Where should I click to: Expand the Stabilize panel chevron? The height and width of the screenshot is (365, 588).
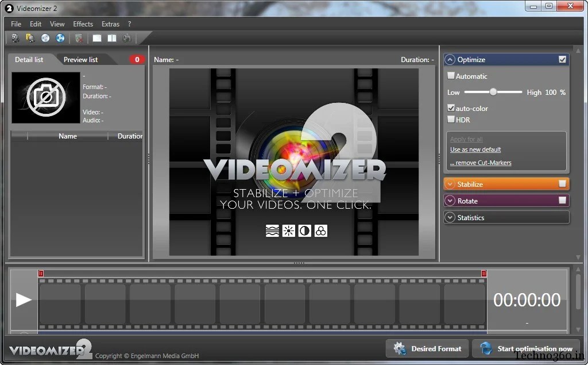(450, 184)
